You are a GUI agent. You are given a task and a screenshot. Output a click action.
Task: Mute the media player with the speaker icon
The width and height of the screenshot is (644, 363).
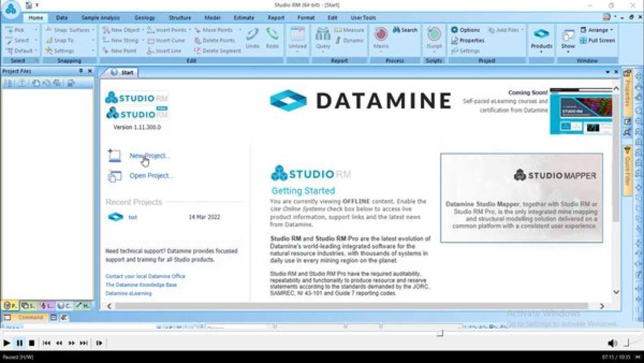click(x=612, y=343)
